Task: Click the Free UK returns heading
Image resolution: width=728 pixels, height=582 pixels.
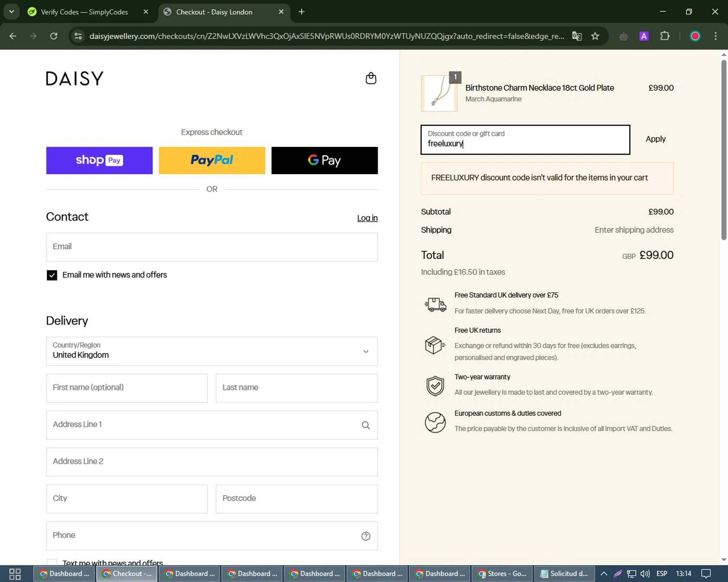Action: click(478, 330)
